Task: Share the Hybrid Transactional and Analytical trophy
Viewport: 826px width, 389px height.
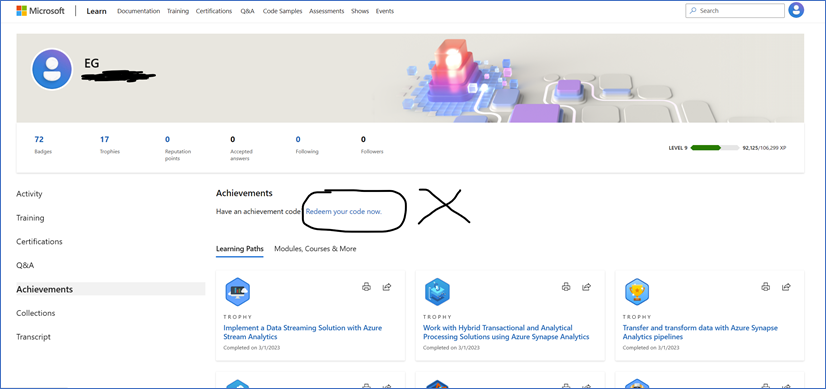Action: pos(586,287)
